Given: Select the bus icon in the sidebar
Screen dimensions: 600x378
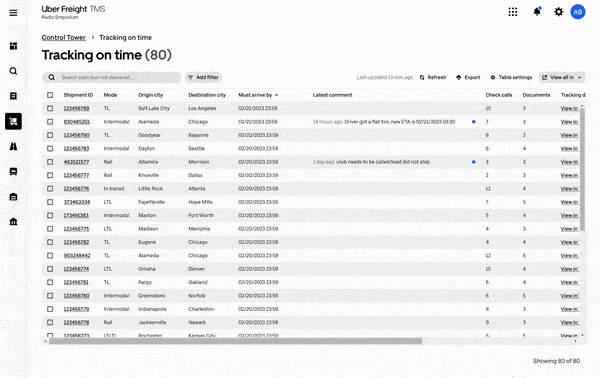Looking at the screenshot, I should [x=13, y=171].
